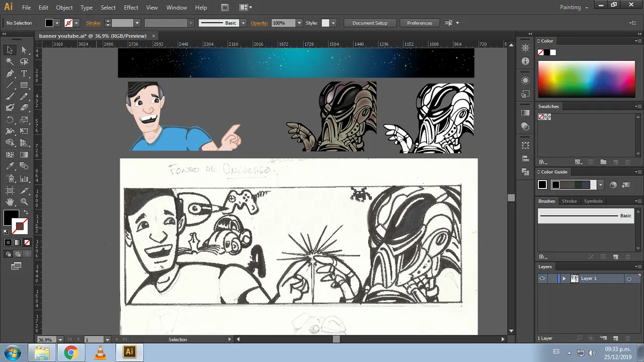Launch Adobe Bridge from the menu bar
Image resolution: width=644 pixels, height=362 pixels.
[225, 8]
